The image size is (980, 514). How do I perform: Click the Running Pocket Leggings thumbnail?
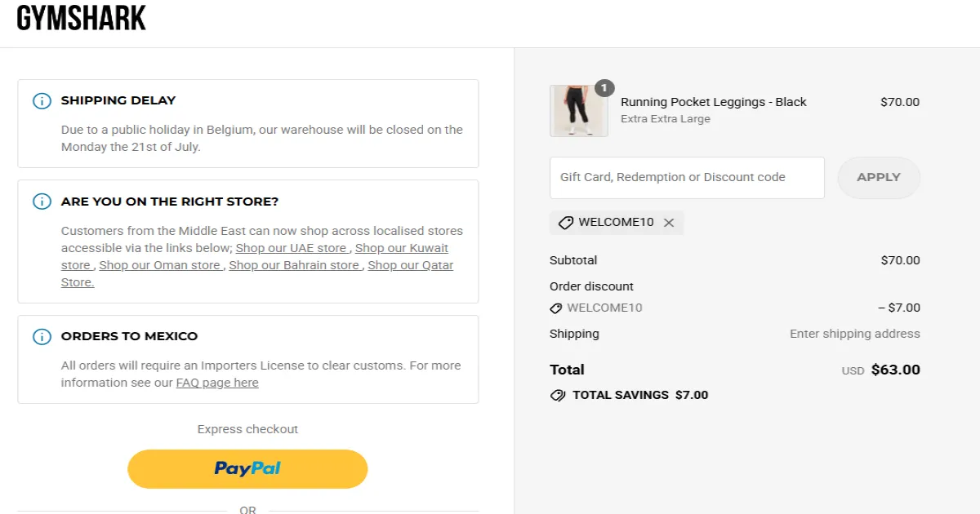click(578, 110)
